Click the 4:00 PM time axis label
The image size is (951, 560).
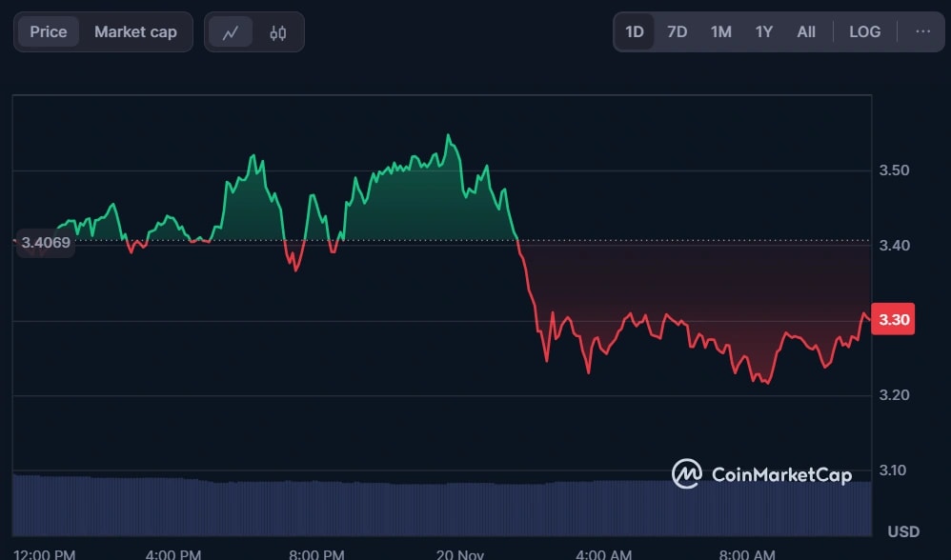[172, 554]
